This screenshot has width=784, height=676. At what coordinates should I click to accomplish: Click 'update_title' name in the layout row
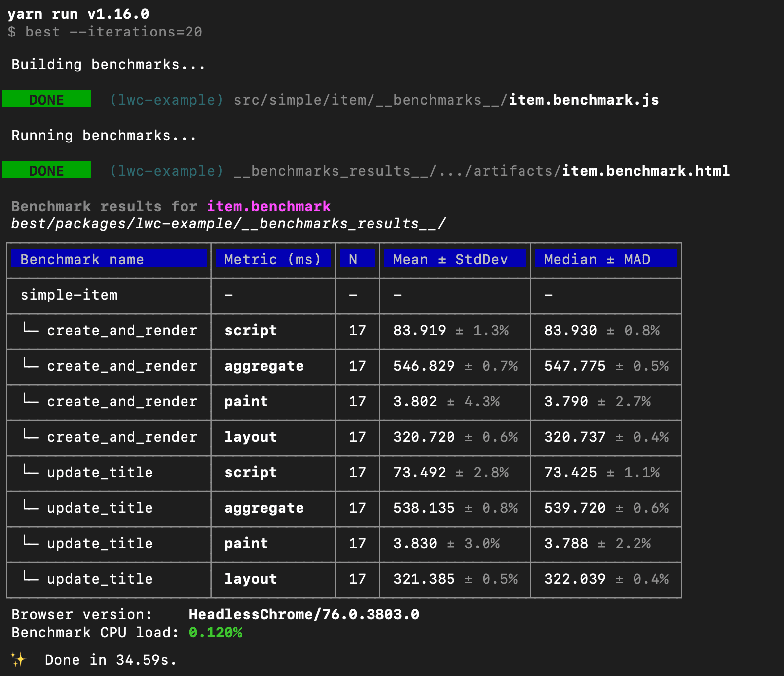pos(100,579)
